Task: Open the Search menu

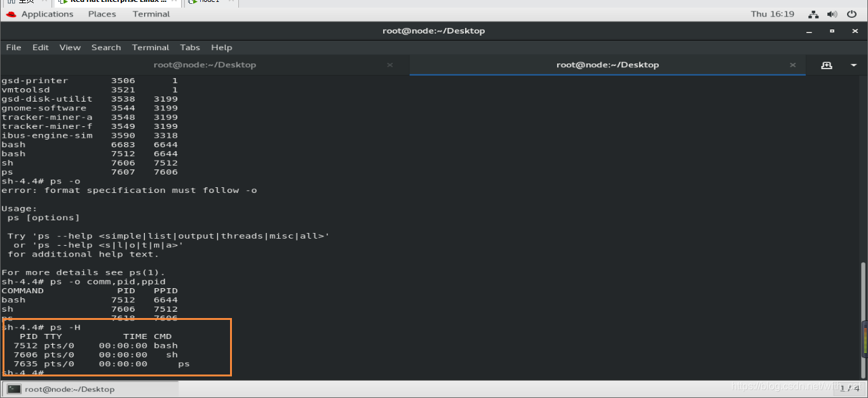Action: 106,48
